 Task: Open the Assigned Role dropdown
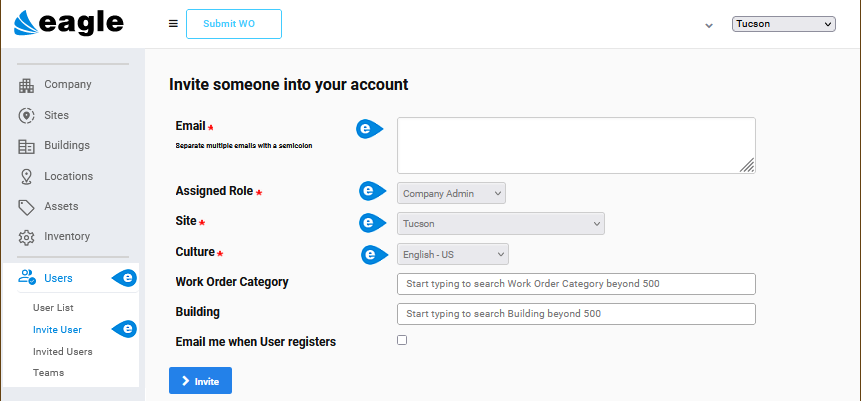click(451, 193)
